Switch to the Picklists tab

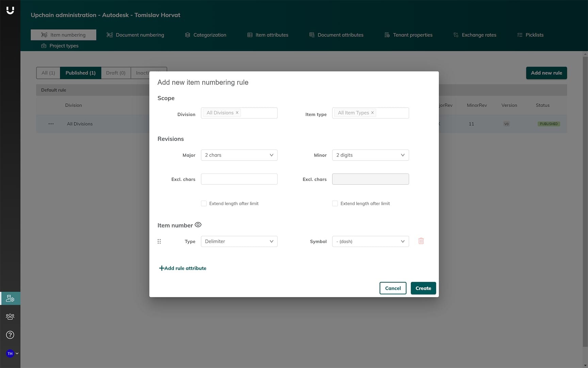(x=530, y=35)
